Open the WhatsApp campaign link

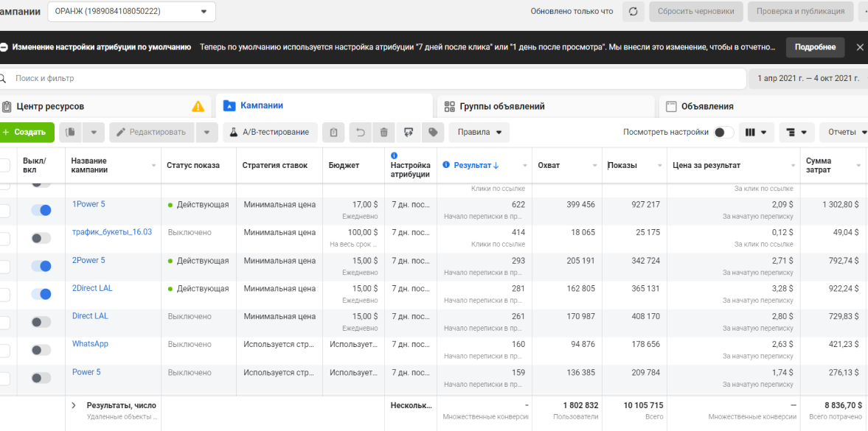click(x=90, y=343)
